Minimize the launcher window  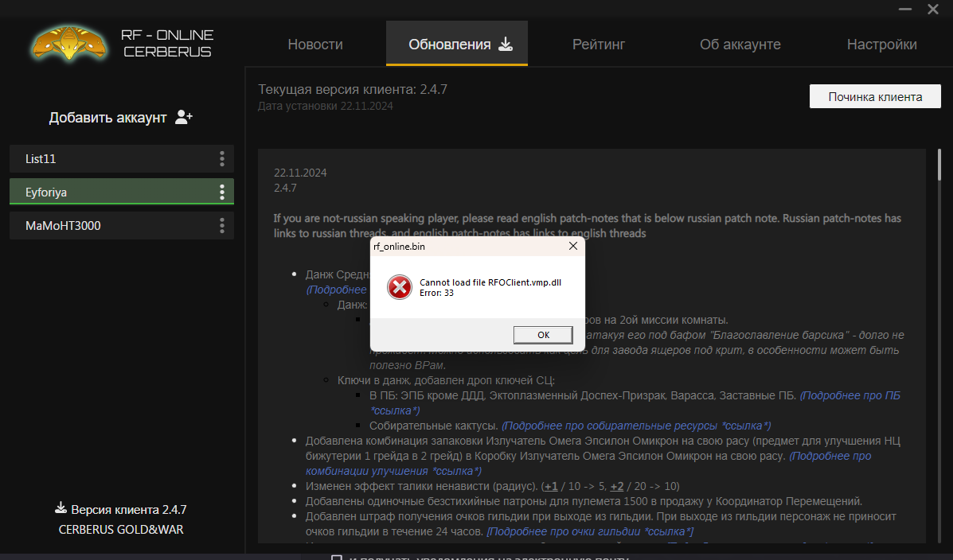(x=905, y=9)
